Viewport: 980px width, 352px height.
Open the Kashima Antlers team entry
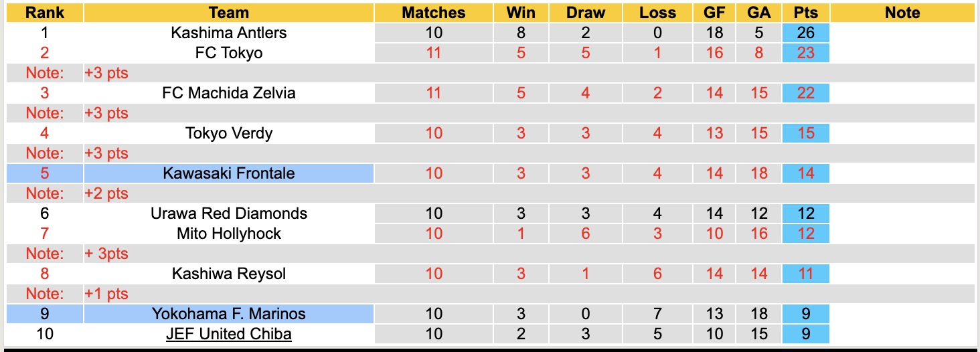[x=228, y=33]
